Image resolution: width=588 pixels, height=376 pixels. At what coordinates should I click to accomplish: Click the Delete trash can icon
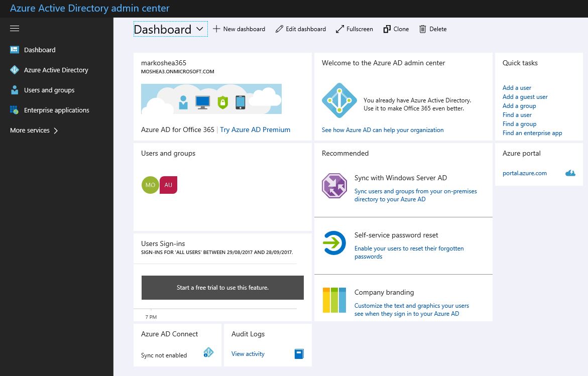(423, 29)
